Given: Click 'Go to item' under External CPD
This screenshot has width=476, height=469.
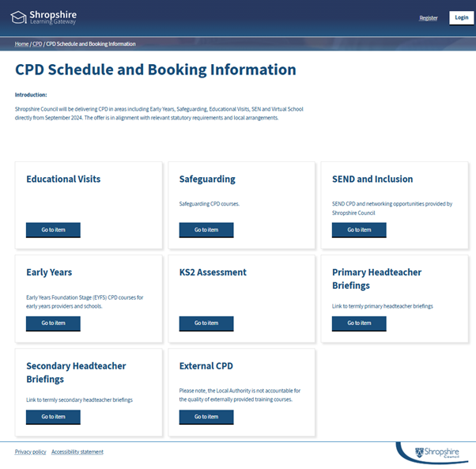Looking at the screenshot, I should 206,417.
